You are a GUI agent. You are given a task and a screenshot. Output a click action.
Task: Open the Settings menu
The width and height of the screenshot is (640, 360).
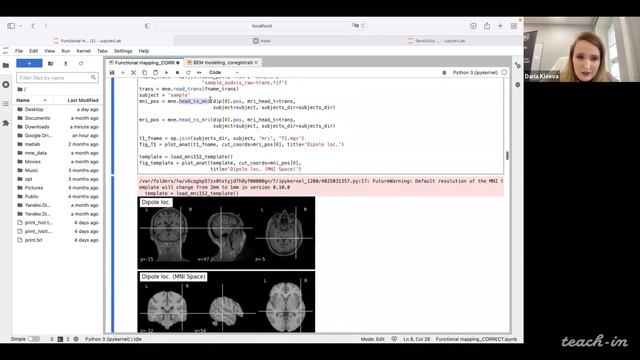pos(123,51)
